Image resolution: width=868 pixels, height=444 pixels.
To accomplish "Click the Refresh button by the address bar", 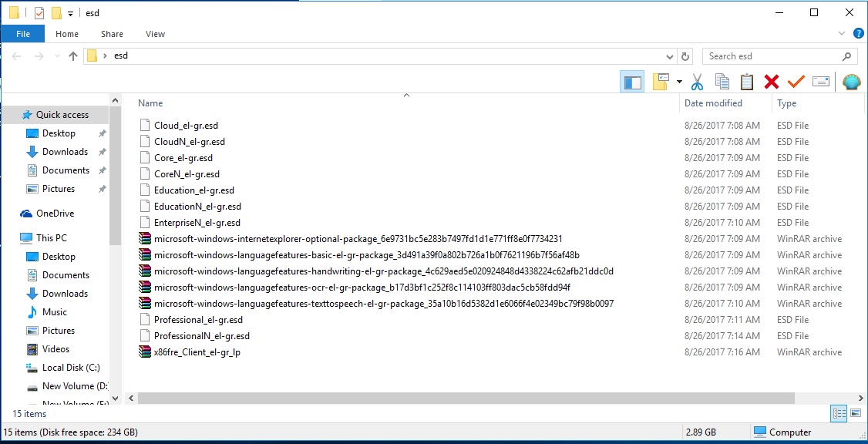I will click(685, 56).
